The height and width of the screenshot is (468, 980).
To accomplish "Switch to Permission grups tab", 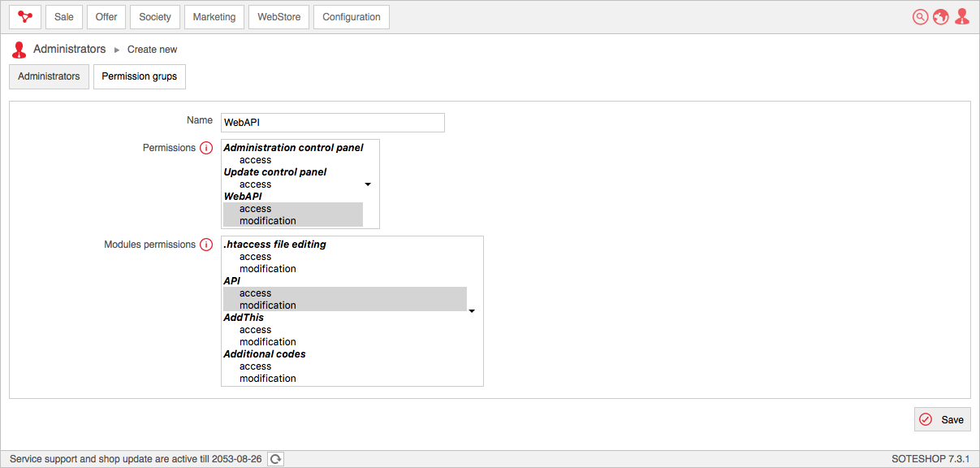I will pos(140,76).
